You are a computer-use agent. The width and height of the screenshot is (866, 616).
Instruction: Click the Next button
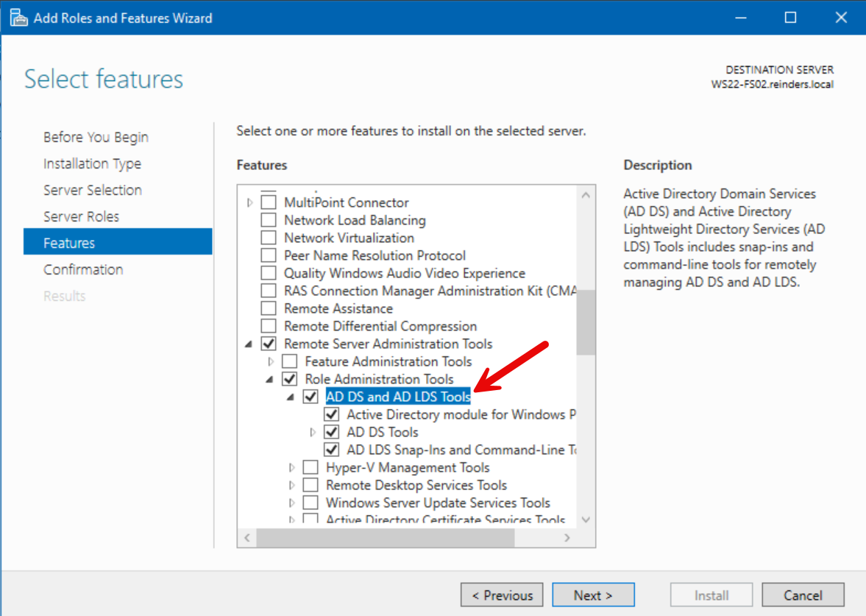point(593,595)
